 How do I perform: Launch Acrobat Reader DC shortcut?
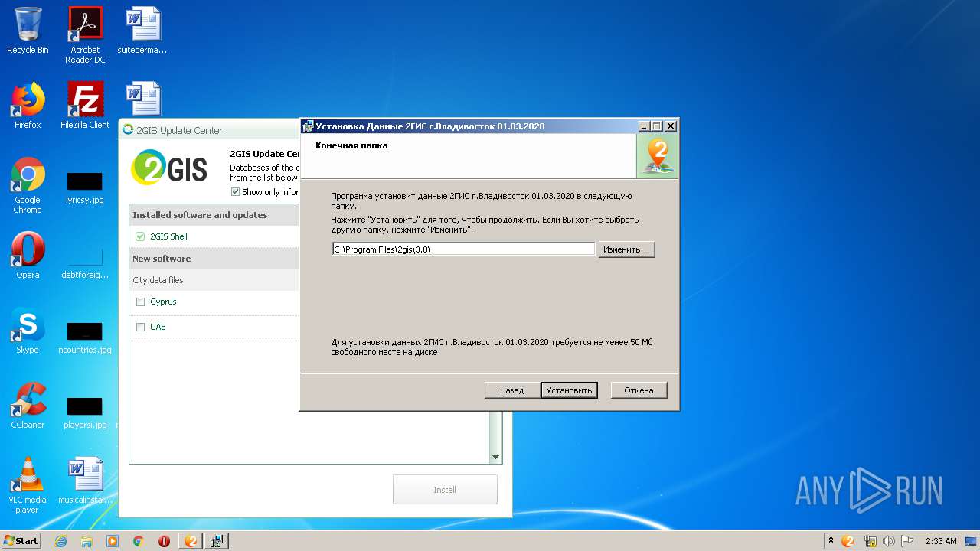click(x=85, y=35)
